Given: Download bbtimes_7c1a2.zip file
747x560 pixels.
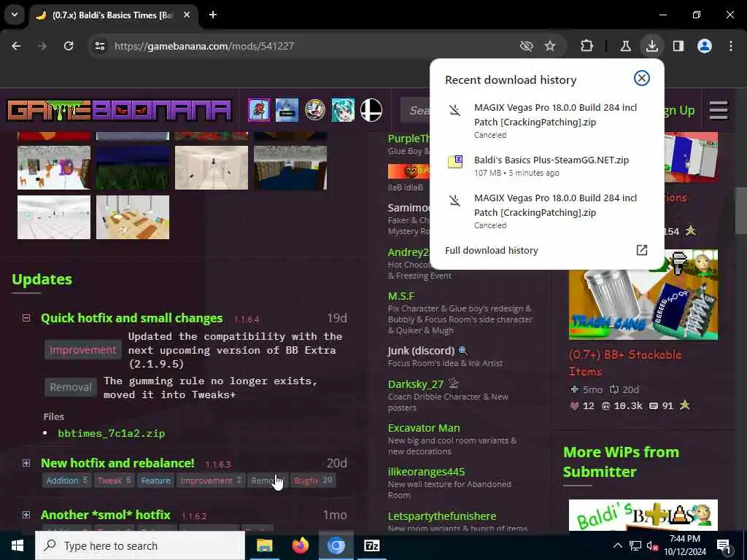Looking at the screenshot, I should click(x=112, y=433).
